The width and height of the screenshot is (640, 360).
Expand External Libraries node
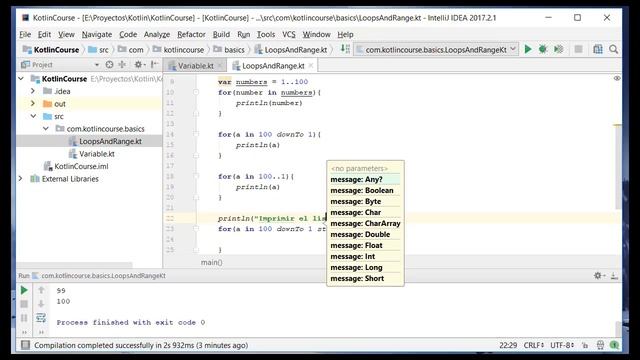(20, 179)
